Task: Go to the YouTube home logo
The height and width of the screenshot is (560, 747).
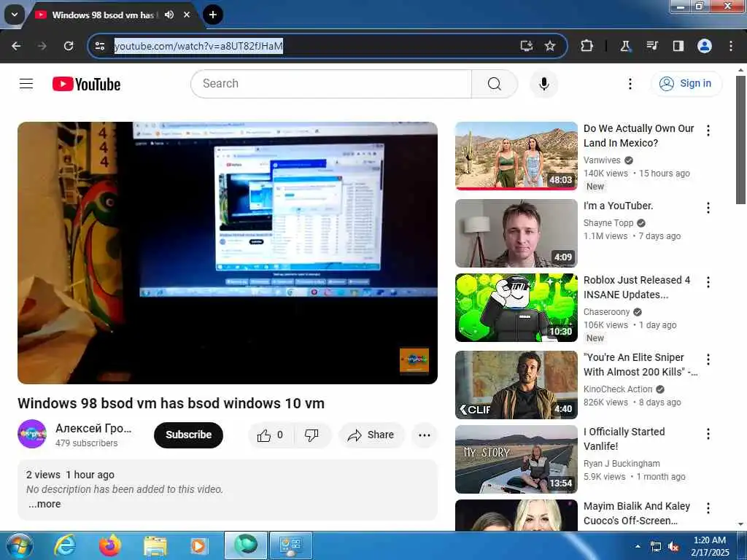Action: [x=86, y=85]
